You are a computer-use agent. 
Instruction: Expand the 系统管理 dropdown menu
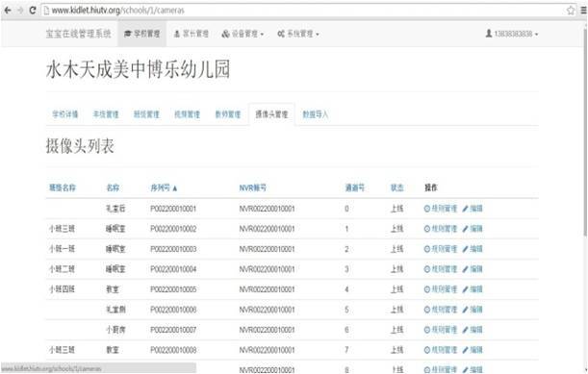click(298, 34)
